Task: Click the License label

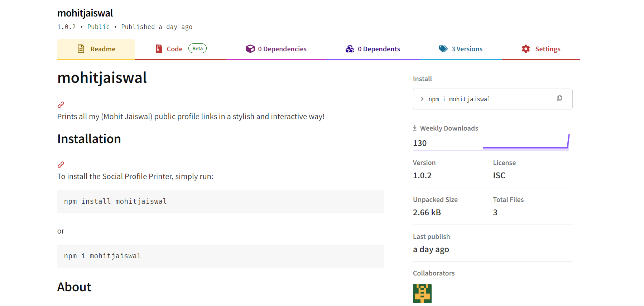Action: 504,163
